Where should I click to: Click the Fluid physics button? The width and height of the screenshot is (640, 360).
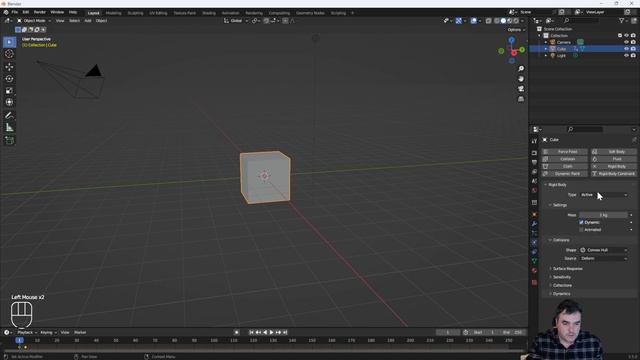(613, 159)
